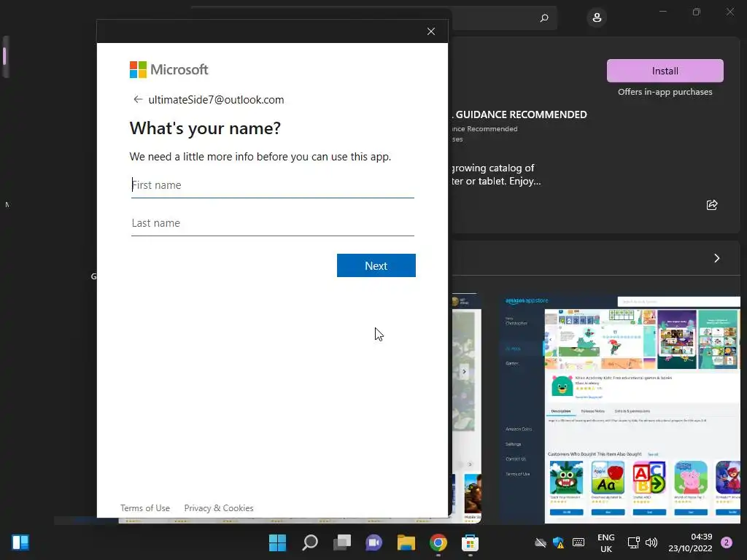
Task: Click the Next button
Action: 376,265
